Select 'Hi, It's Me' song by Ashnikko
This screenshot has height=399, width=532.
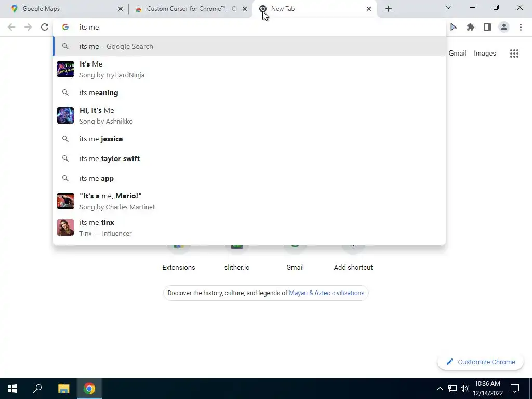(249, 115)
